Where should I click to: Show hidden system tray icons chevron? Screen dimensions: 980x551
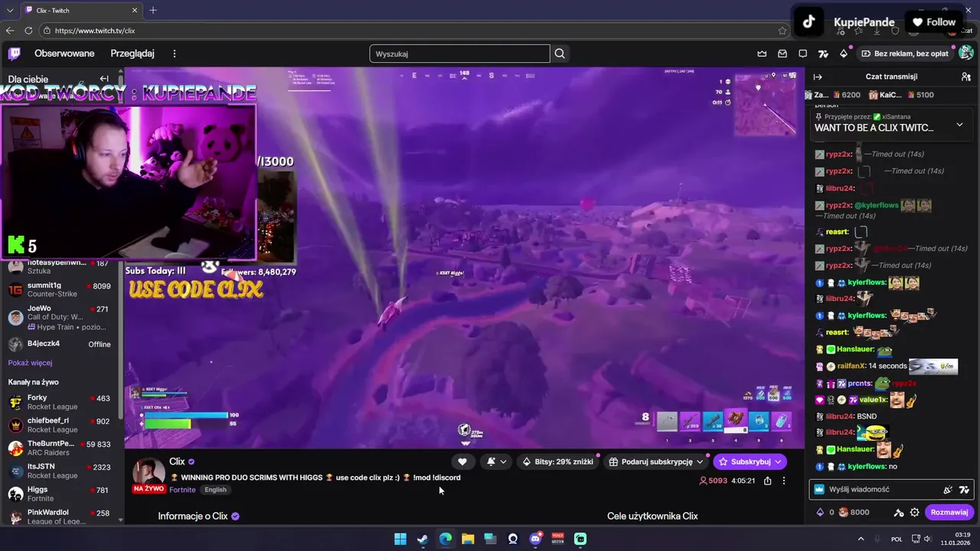pyautogui.click(x=861, y=539)
